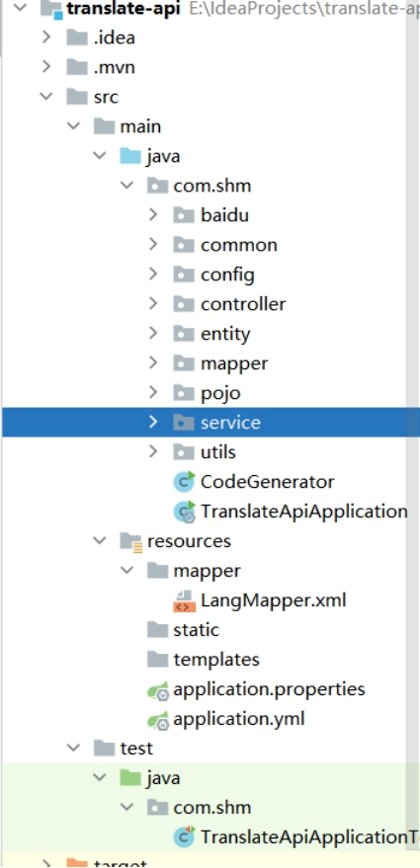Image resolution: width=420 pixels, height=868 pixels.
Task: Click the common package icon
Action: 184,245
